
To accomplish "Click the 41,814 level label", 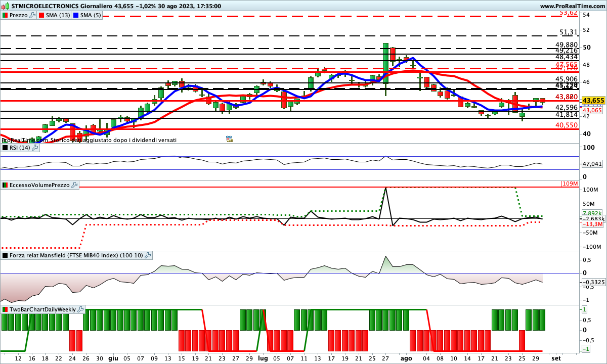I will (567, 115).
